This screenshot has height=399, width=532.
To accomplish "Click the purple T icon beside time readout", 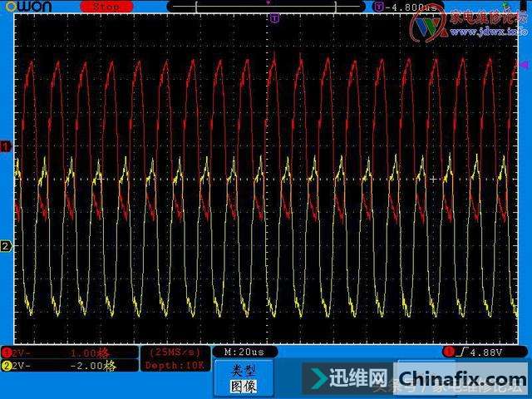I will [x=379, y=7].
